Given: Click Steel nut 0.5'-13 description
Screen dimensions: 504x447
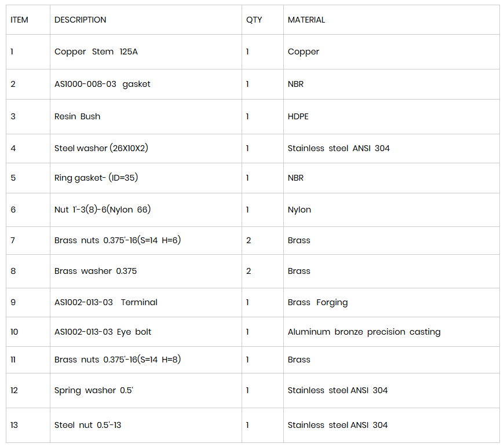Looking at the screenshot, I should point(87,425).
